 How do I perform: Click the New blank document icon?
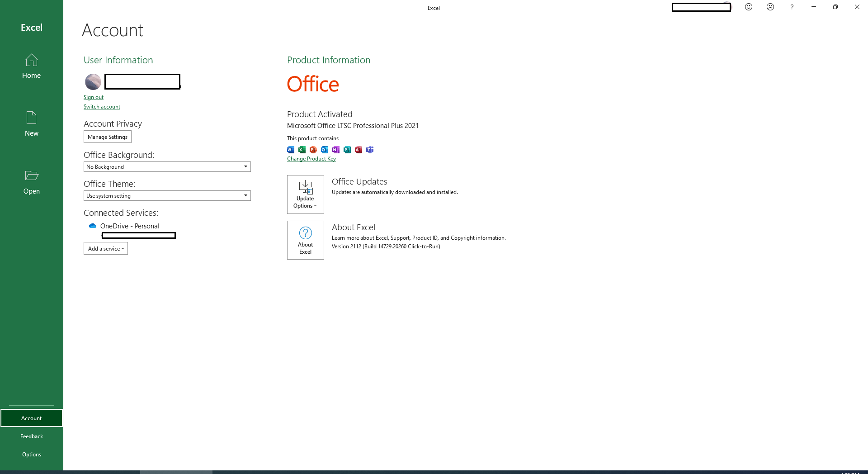point(31,118)
